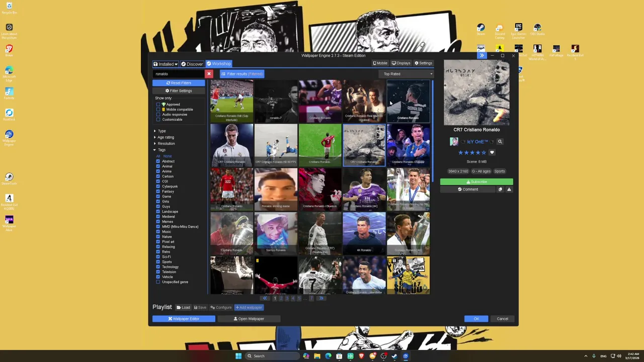Collapse the Tags filter section
This screenshot has width=644, height=362.
[159, 150]
